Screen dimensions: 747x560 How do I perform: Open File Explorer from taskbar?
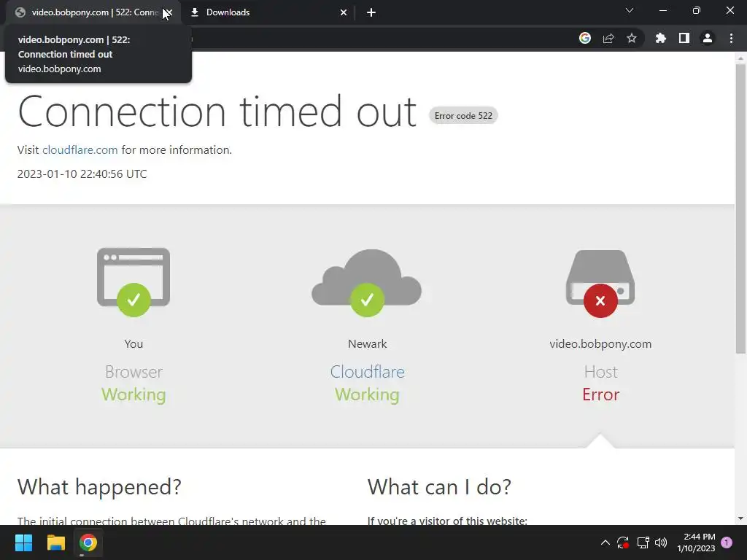coord(55,542)
